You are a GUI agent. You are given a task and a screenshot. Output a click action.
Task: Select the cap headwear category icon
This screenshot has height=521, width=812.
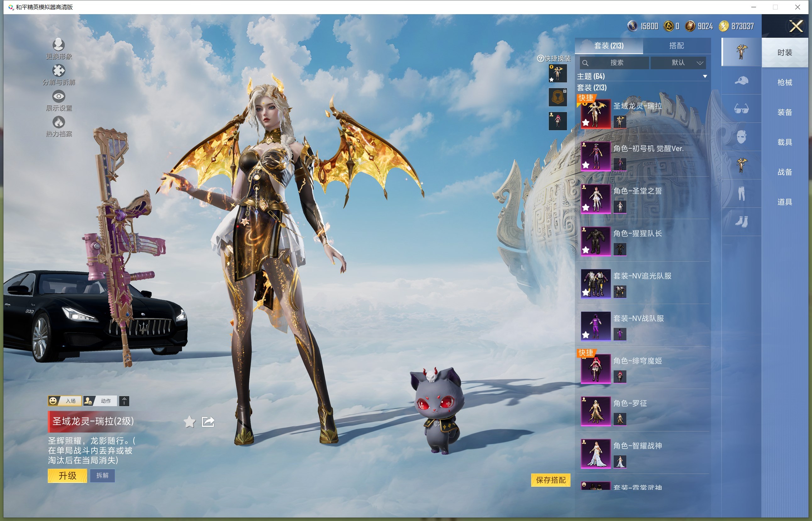(741, 81)
